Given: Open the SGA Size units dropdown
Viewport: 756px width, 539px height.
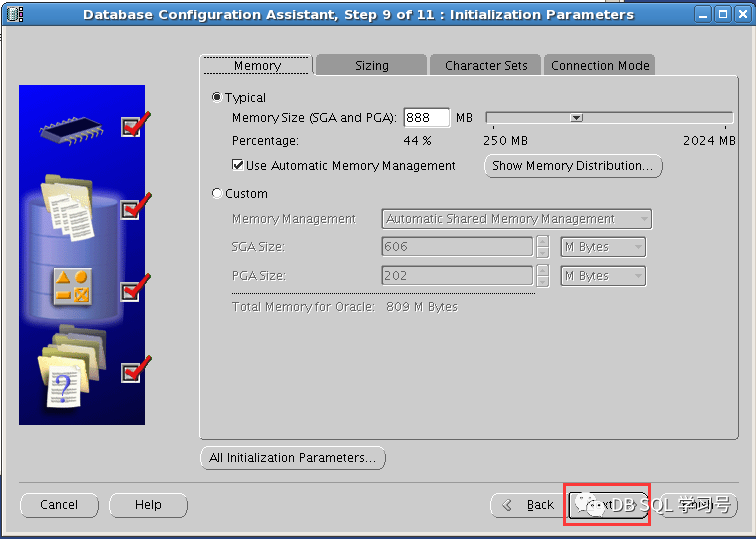Looking at the screenshot, I should [603, 247].
